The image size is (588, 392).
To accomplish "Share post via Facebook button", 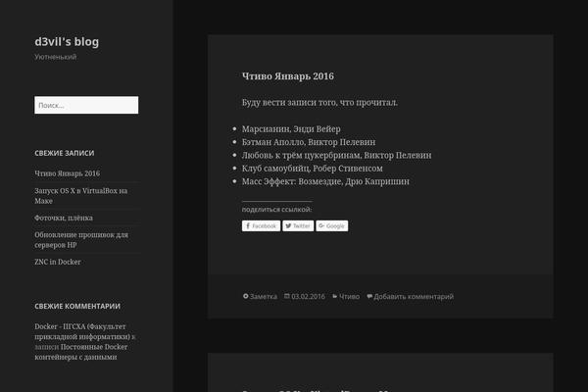I will 261,225.
